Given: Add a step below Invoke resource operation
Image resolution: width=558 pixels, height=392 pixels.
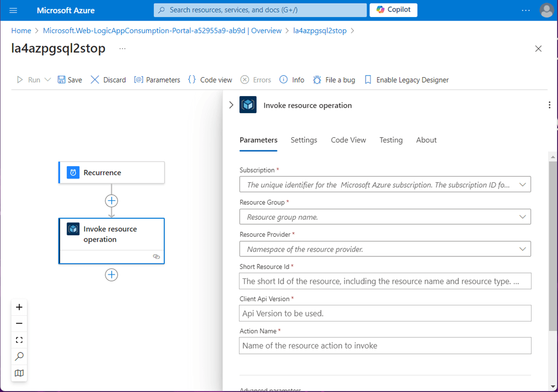Looking at the screenshot, I should coord(111,275).
